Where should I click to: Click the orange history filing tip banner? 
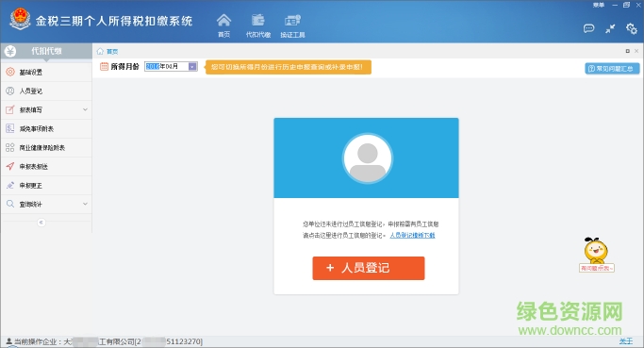click(289, 67)
